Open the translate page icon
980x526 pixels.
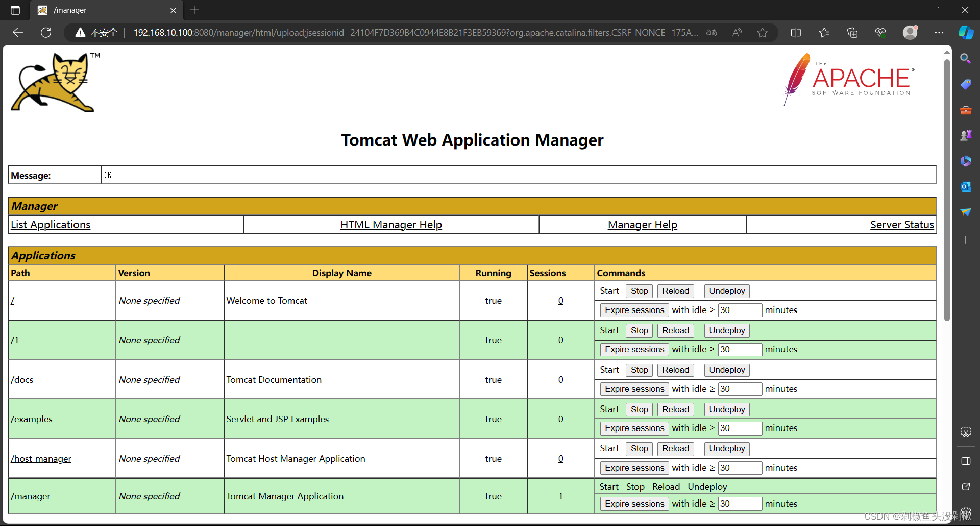click(712, 33)
